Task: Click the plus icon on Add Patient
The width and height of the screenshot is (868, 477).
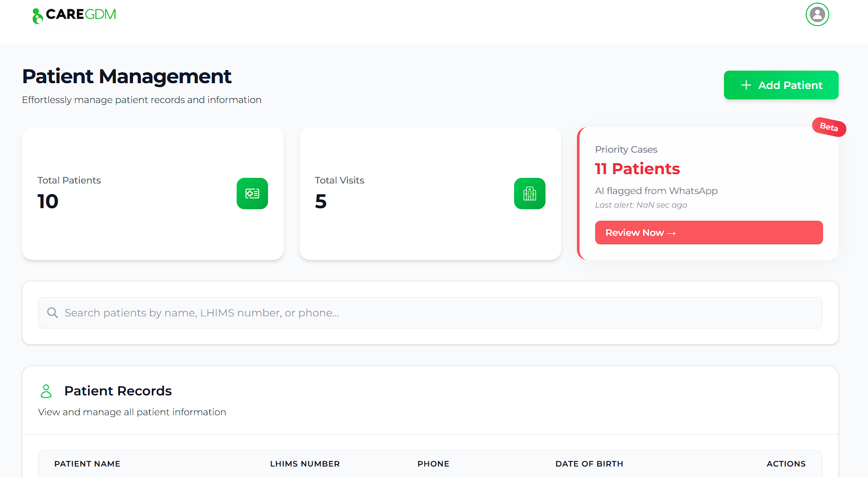Action: (x=745, y=85)
